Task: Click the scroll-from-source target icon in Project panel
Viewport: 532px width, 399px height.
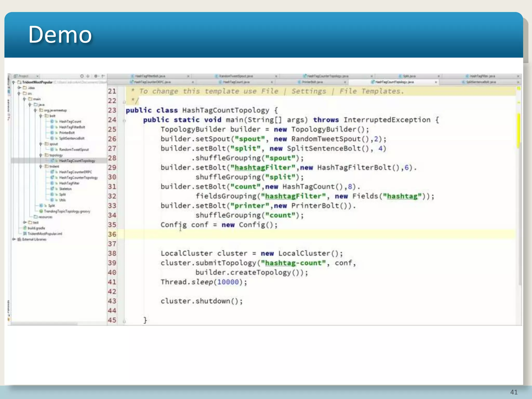Action: coord(82,76)
